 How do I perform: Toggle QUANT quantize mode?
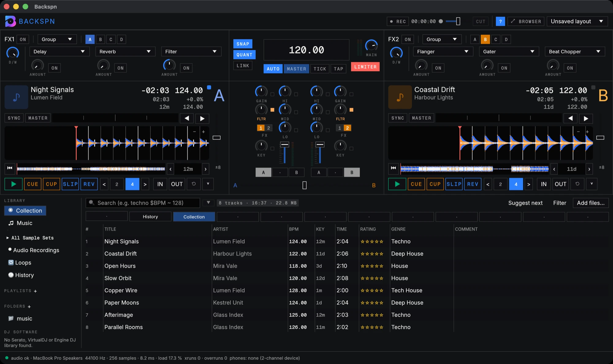point(244,55)
